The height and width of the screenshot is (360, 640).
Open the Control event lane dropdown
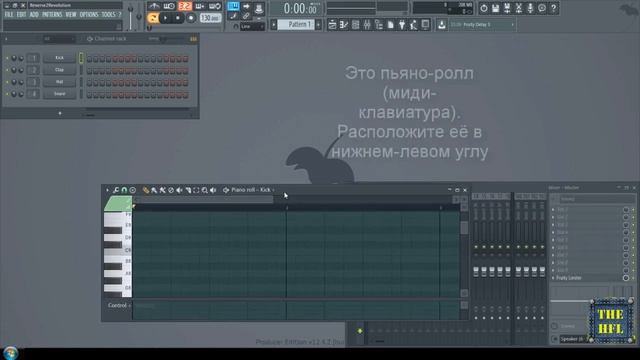click(119, 305)
